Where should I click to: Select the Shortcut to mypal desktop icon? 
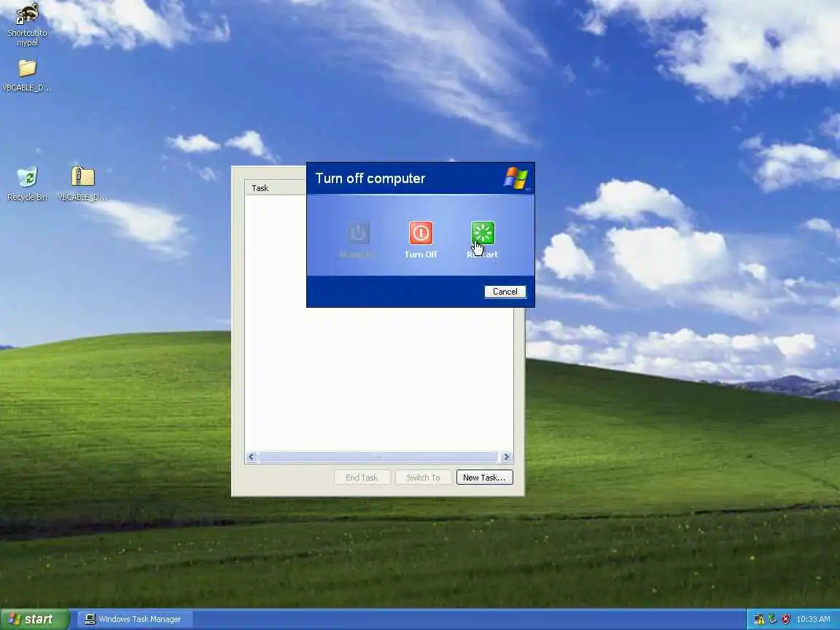click(x=27, y=25)
